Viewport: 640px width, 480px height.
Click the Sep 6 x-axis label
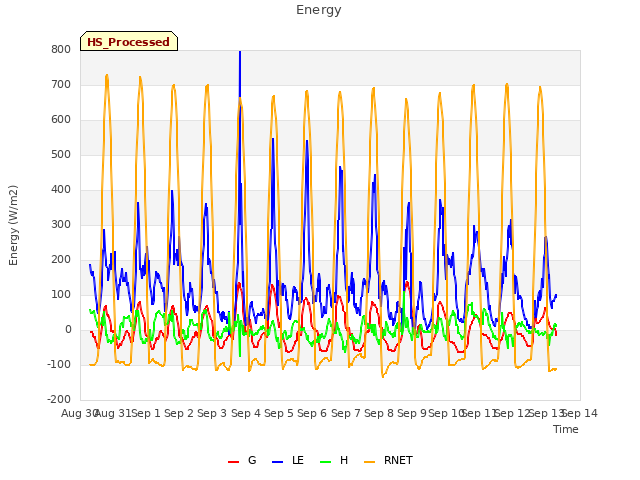tap(312, 413)
